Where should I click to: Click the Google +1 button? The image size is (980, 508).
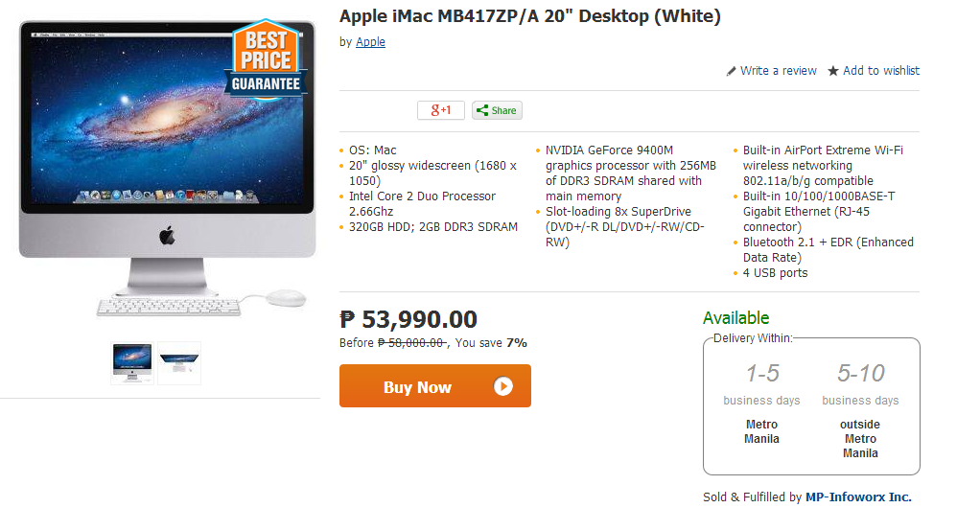pos(441,110)
